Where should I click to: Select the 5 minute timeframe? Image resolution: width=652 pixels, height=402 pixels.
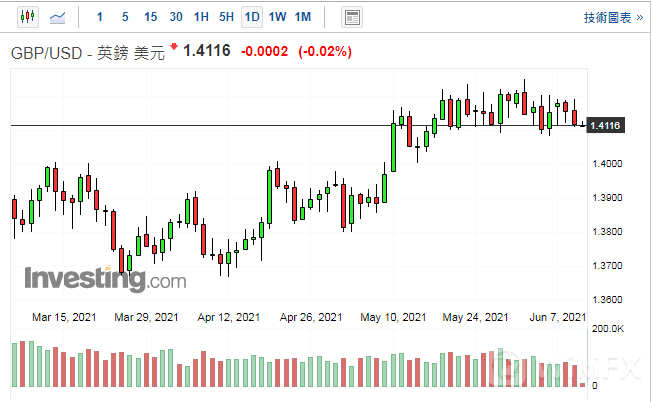[x=124, y=17]
